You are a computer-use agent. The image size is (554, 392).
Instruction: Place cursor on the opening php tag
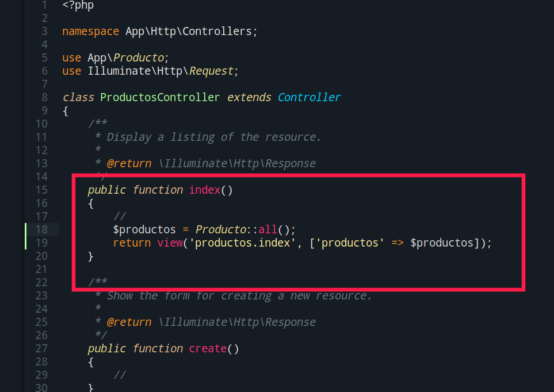click(78, 5)
